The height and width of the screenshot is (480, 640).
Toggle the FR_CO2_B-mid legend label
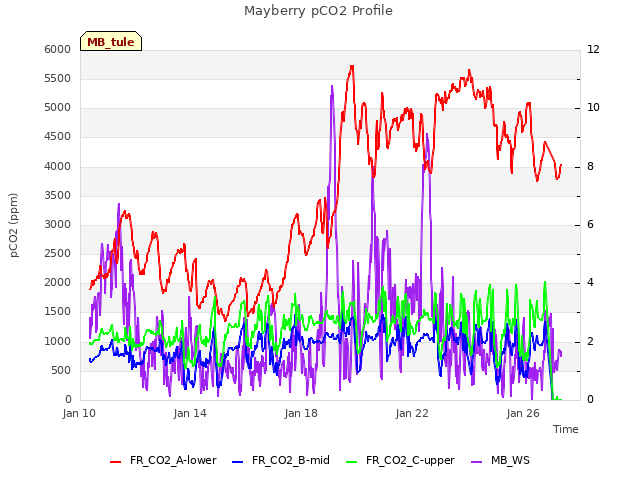coord(291,460)
